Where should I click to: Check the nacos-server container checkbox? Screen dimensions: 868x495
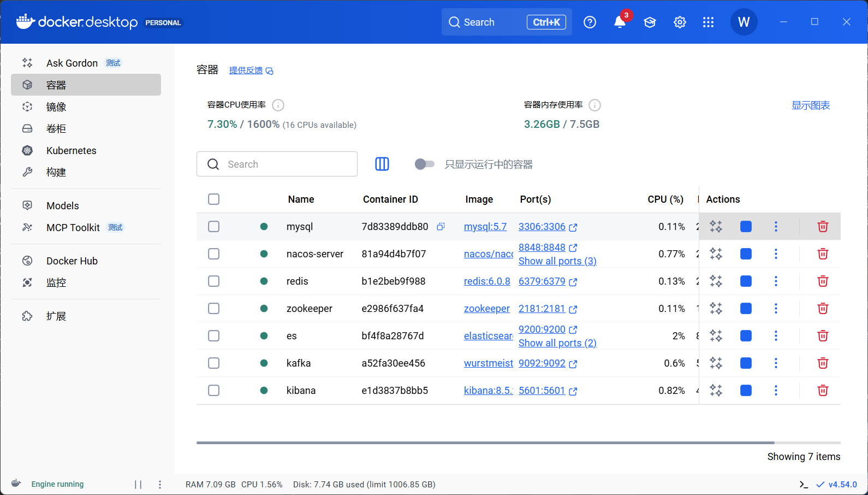click(214, 254)
